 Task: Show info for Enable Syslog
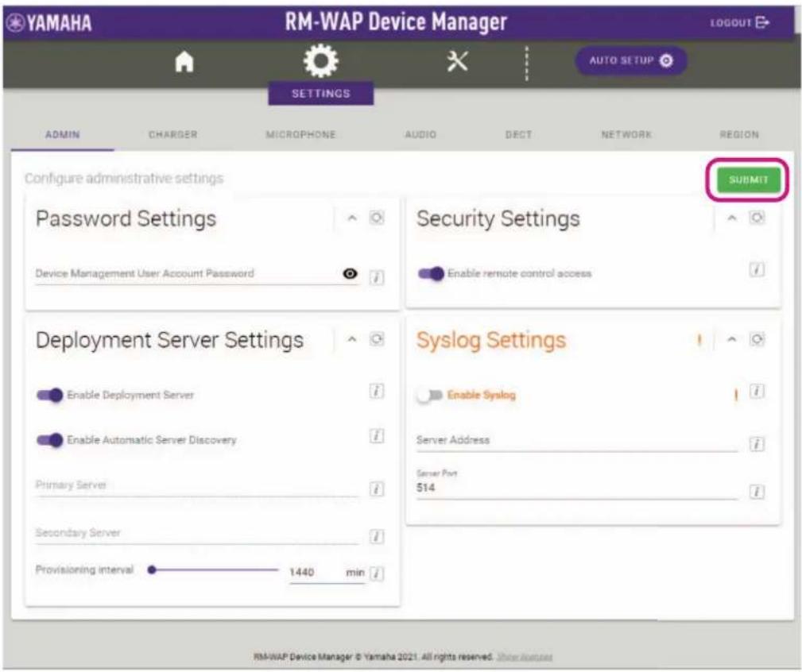(757, 392)
